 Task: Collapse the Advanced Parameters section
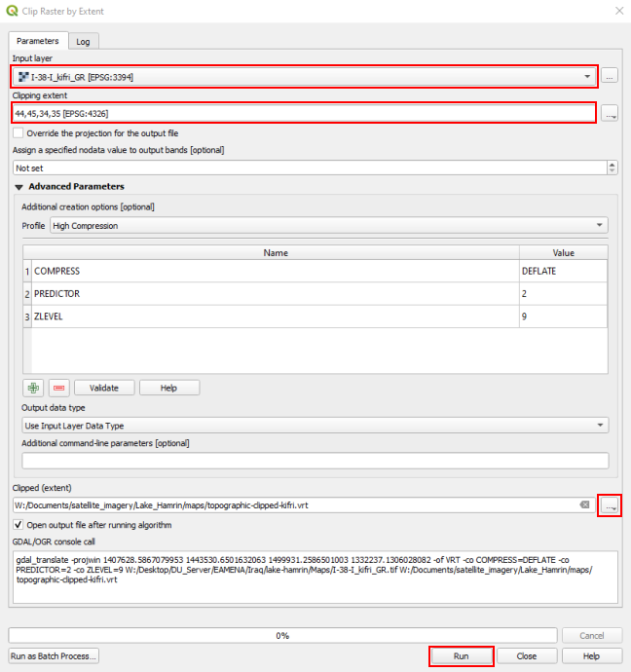(19, 186)
